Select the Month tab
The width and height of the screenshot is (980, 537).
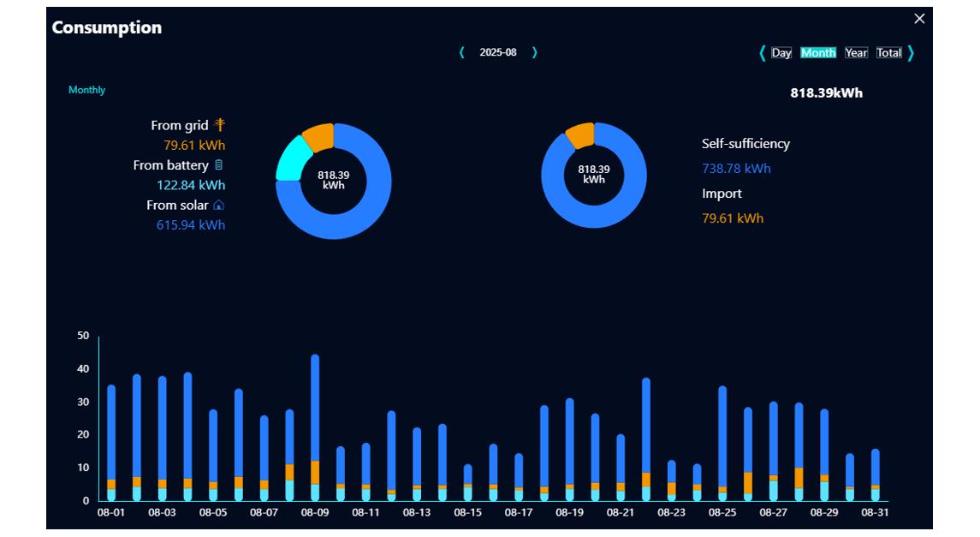818,53
